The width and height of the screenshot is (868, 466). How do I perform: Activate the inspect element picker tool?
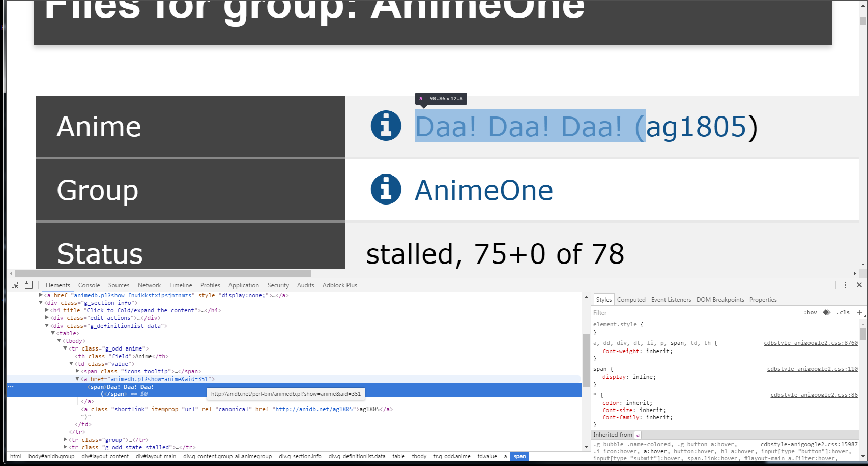(15, 285)
